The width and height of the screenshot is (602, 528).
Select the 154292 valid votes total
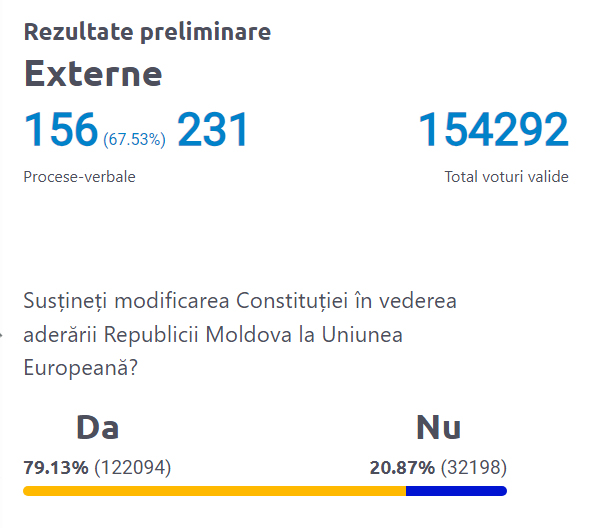[x=492, y=130]
